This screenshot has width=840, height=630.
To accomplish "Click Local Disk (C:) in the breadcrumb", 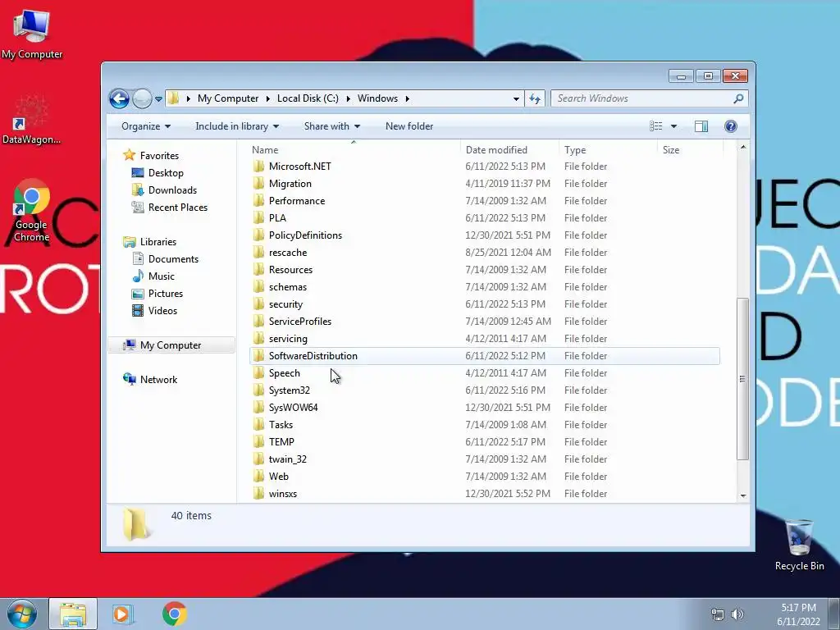I will pos(308,98).
